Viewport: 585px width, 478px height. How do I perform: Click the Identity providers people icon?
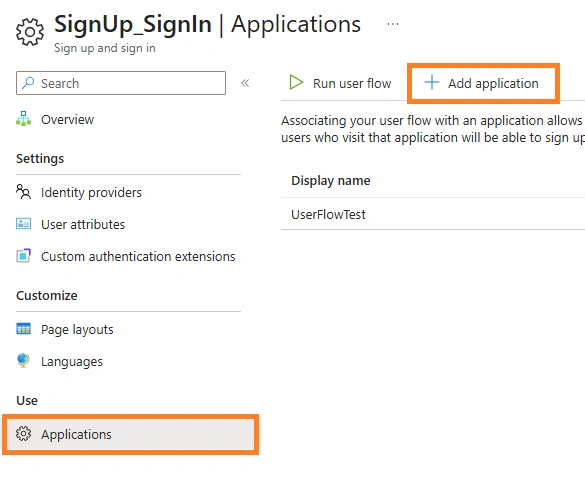pyautogui.click(x=24, y=192)
